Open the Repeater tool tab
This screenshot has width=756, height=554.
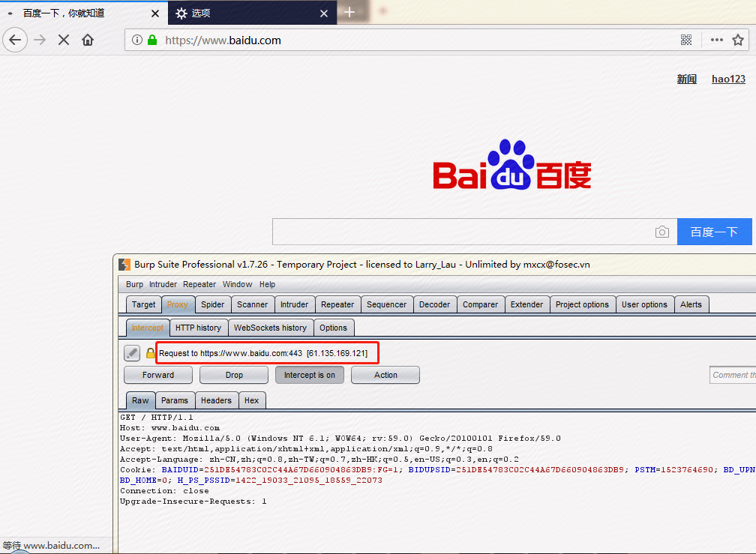point(337,304)
